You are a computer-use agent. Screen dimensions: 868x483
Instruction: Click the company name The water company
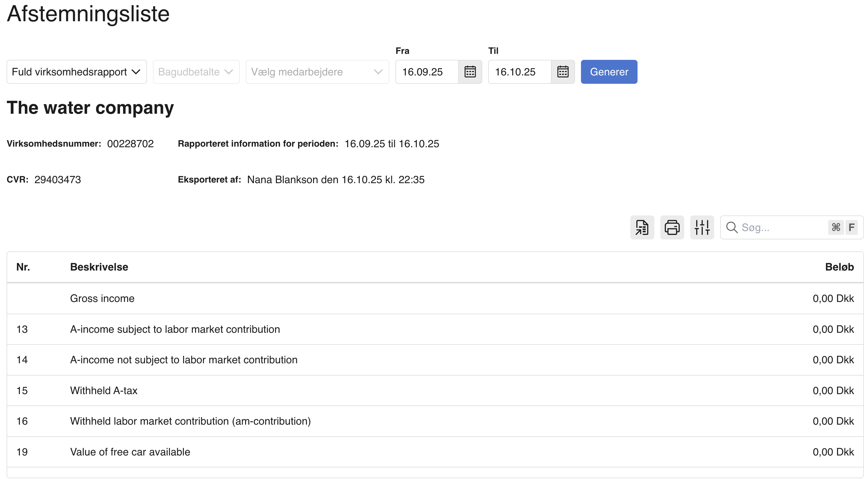click(x=90, y=108)
